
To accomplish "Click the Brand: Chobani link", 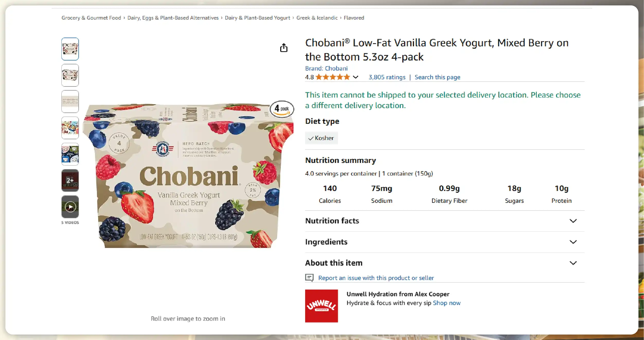I will tap(326, 68).
